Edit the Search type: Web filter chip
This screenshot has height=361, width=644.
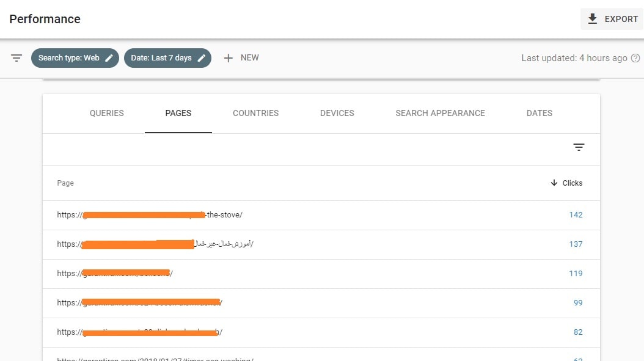point(68,58)
